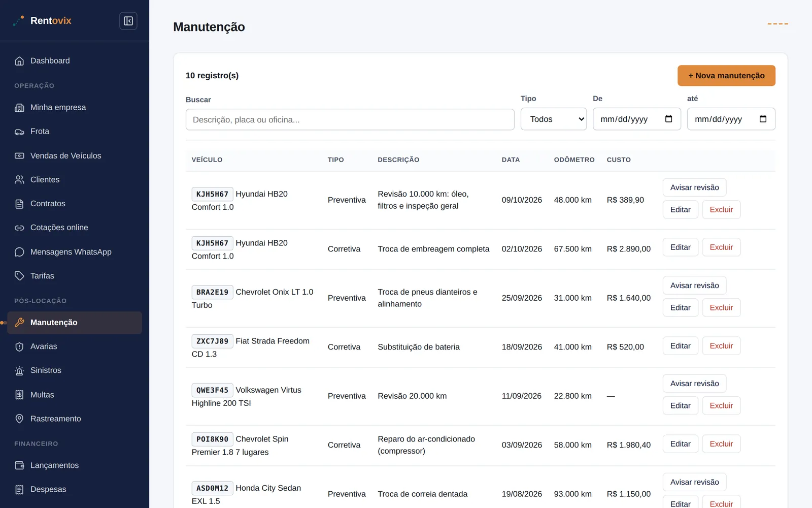Click the Minha empresa building icon
Image resolution: width=812 pixels, height=508 pixels.
click(x=19, y=108)
